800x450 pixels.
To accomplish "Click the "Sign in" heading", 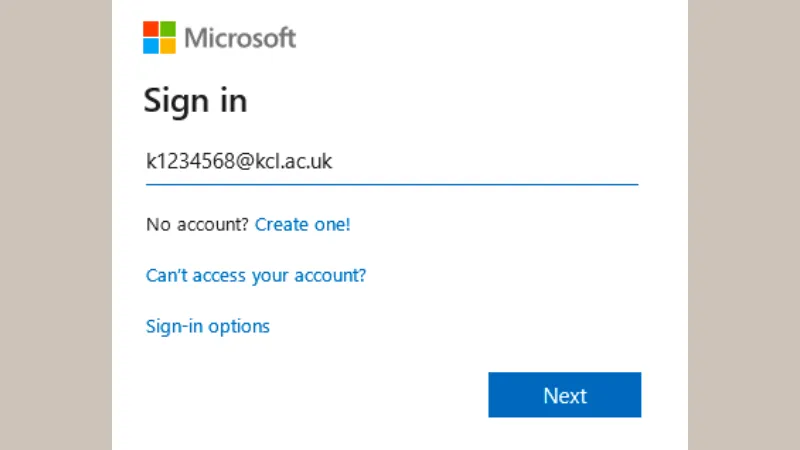I will coord(195,101).
